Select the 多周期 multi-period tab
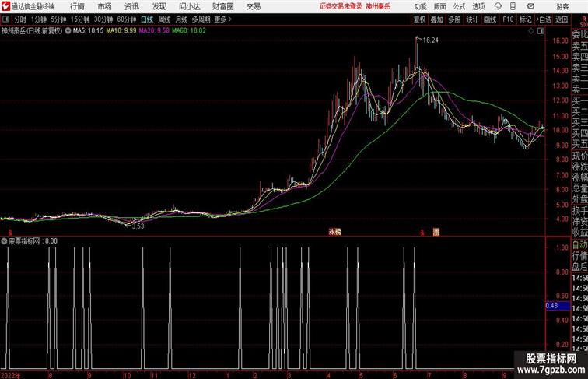The height and width of the screenshot is (379, 588). point(201,19)
